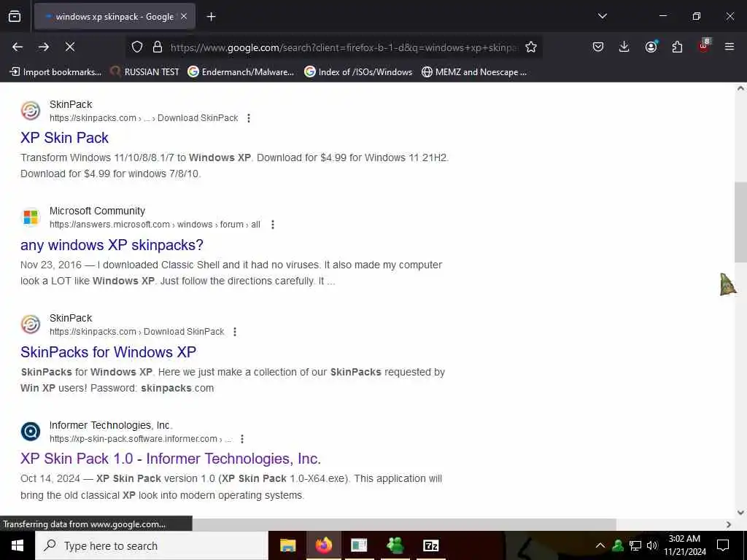Go back one page
Viewport: 747px width, 560px height.
pyautogui.click(x=18, y=47)
